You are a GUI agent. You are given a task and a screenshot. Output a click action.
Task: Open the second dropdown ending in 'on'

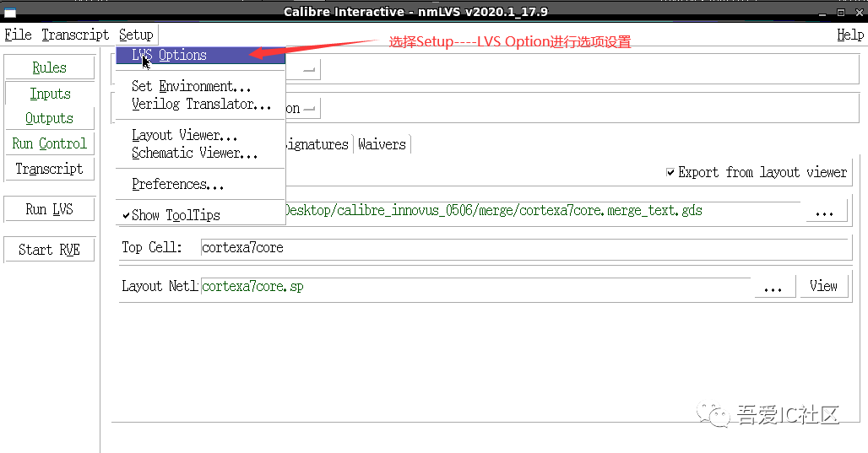(x=302, y=109)
